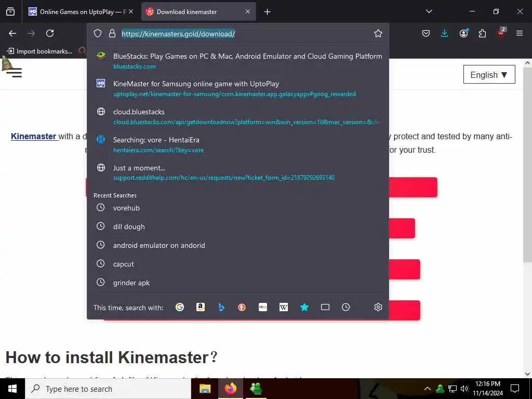Search in history using clock icon
This screenshot has height=399, width=532.
pyautogui.click(x=345, y=307)
